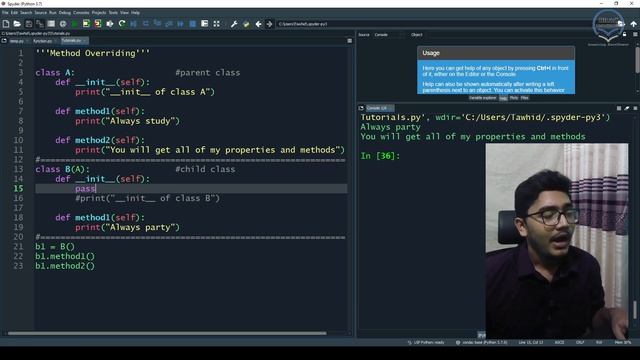Start debugging with the debug file icon
The height and width of the screenshot is (360, 640).
pyautogui.click(x=133, y=24)
